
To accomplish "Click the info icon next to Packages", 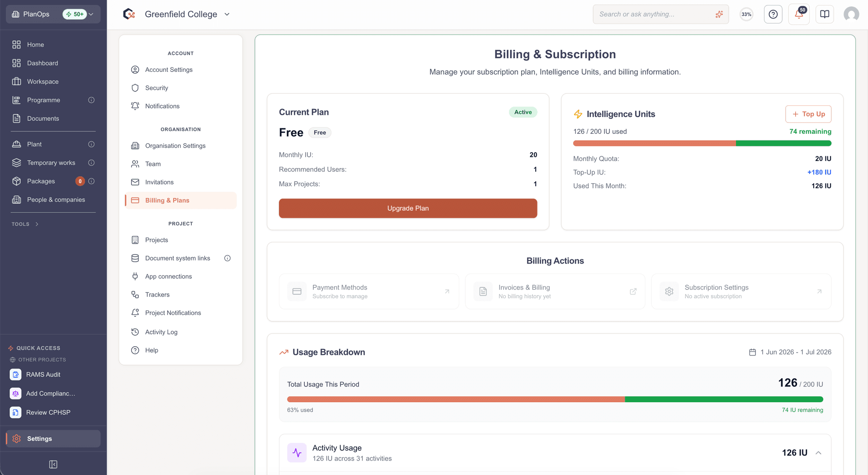I will pyautogui.click(x=91, y=181).
